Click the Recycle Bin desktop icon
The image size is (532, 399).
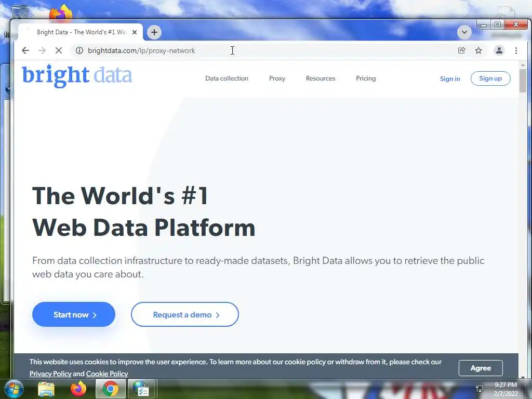click(19, 11)
